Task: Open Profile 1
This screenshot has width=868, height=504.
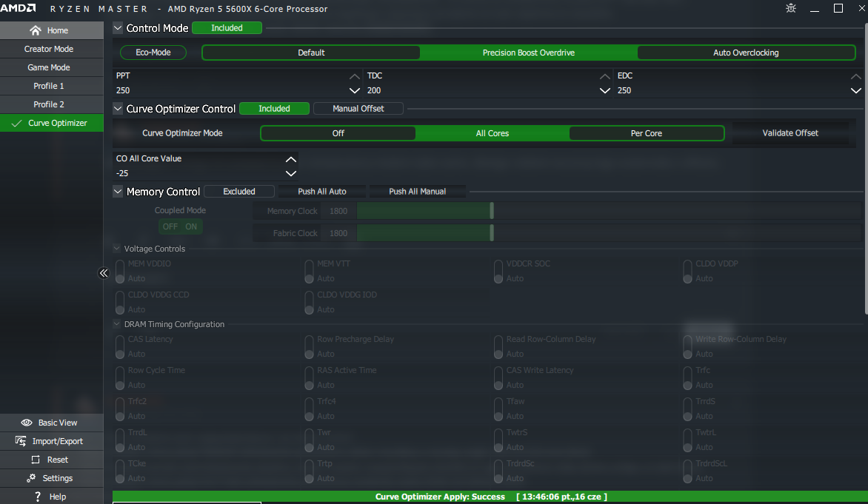Action: (x=52, y=86)
